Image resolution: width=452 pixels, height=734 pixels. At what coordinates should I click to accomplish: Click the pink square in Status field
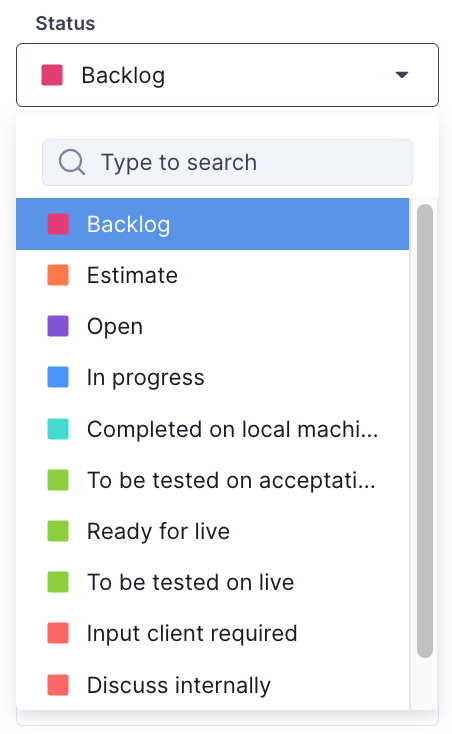52,75
